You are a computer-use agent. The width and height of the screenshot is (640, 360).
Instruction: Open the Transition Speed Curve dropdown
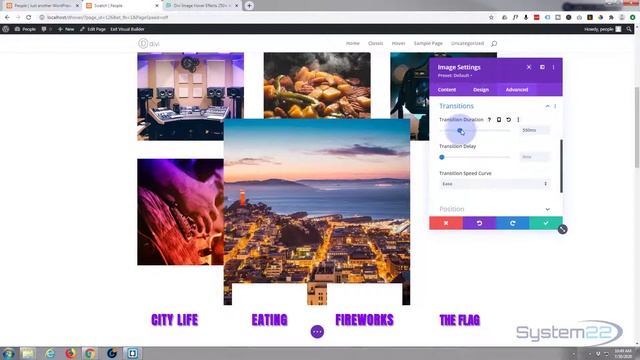tap(494, 184)
